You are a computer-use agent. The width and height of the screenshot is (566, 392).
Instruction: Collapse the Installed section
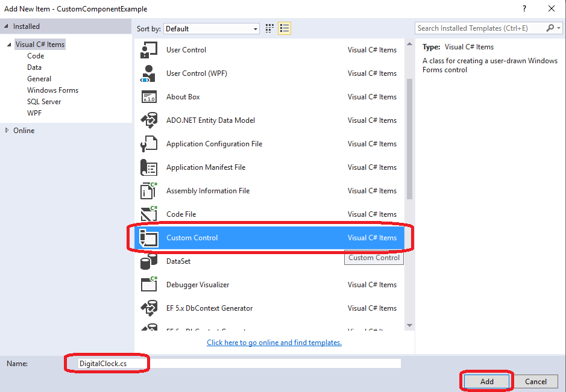point(6,26)
